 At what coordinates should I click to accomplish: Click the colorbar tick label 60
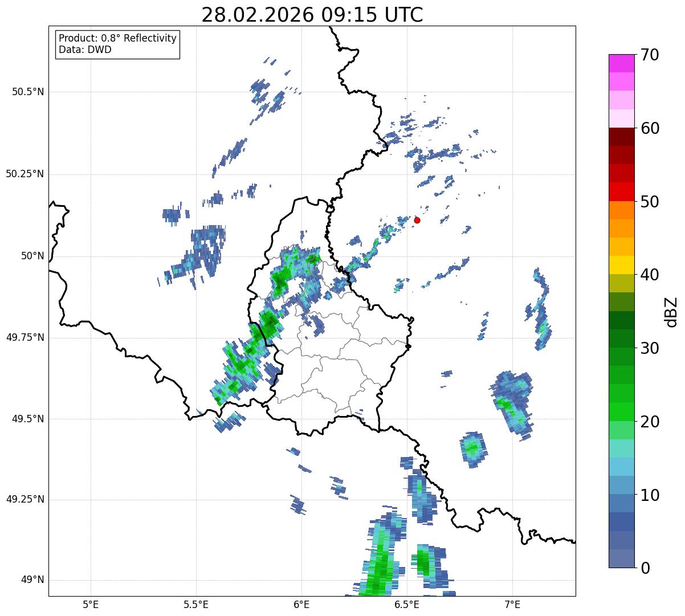click(650, 128)
